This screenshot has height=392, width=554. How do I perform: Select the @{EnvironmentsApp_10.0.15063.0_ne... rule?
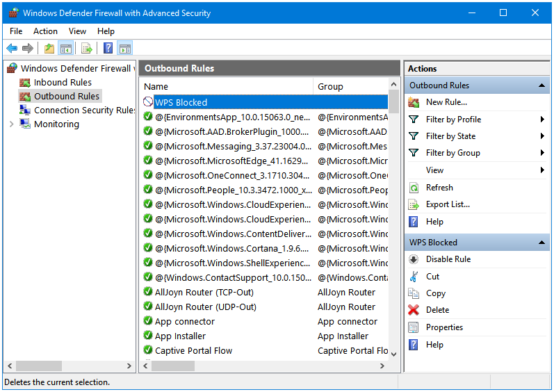[265, 117]
